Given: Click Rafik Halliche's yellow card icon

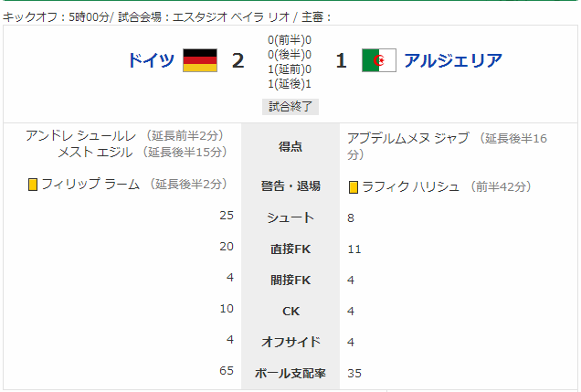Looking at the screenshot, I should click(x=354, y=187).
